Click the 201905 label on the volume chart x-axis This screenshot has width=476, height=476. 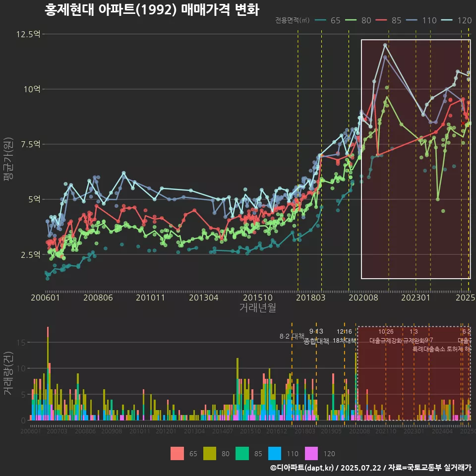(x=331, y=431)
